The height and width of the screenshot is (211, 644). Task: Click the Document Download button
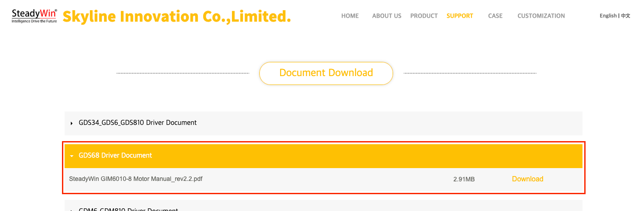(326, 73)
